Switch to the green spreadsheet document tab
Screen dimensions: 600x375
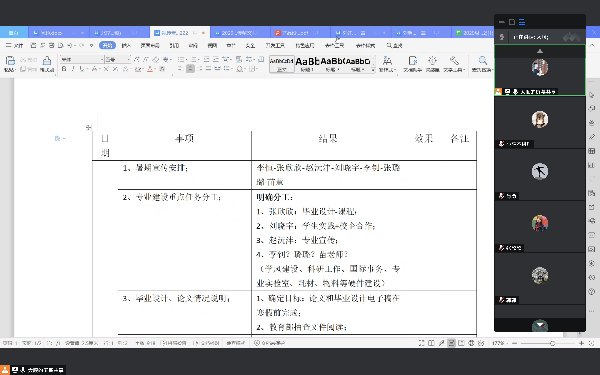coord(474,33)
